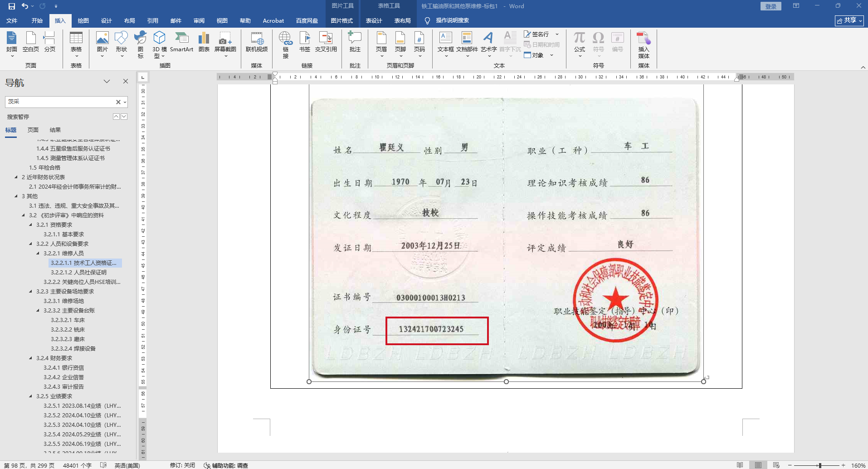868x469 pixels.
Task: Toggle track changes status (修订: 关闭)
Action: [x=182, y=465]
